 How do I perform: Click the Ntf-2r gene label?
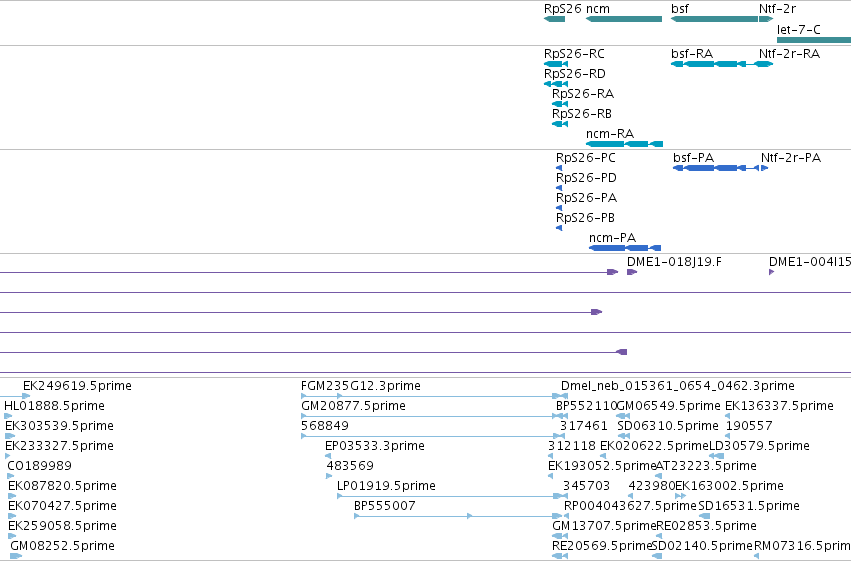(777, 9)
